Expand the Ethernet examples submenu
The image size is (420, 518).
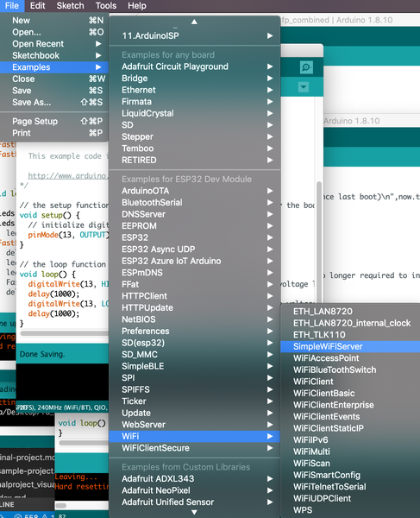click(194, 90)
